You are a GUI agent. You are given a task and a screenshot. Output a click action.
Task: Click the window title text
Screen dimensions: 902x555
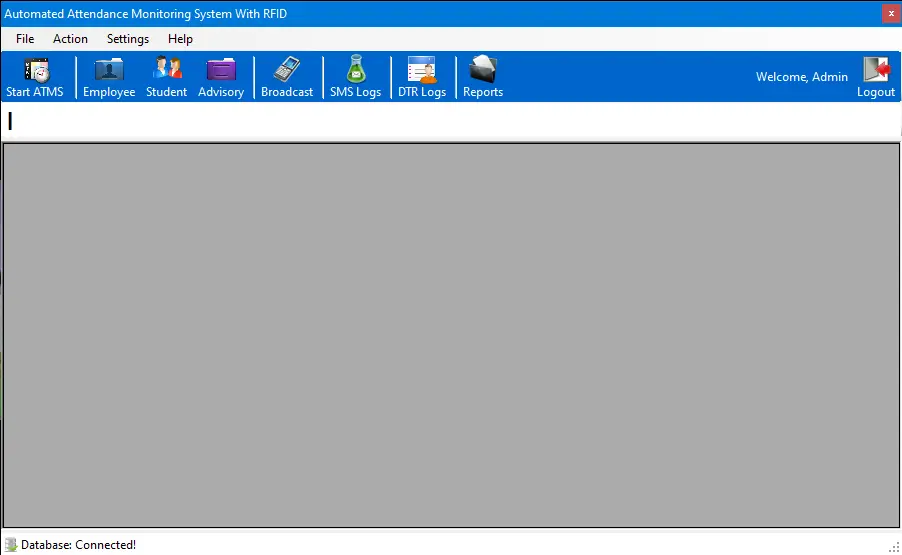tap(146, 14)
